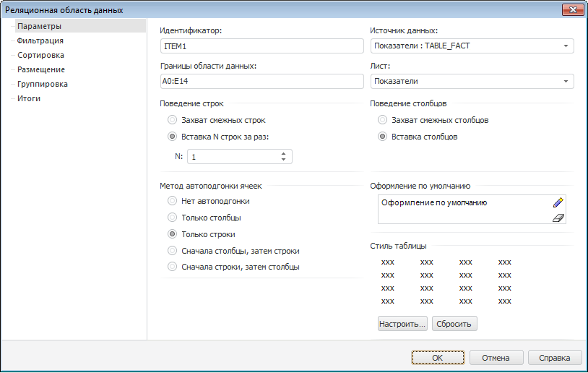Image resolution: width=588 pixels, height=373 pixels.
Task: Close the dialog with the X button
Action: coord(571,10)
